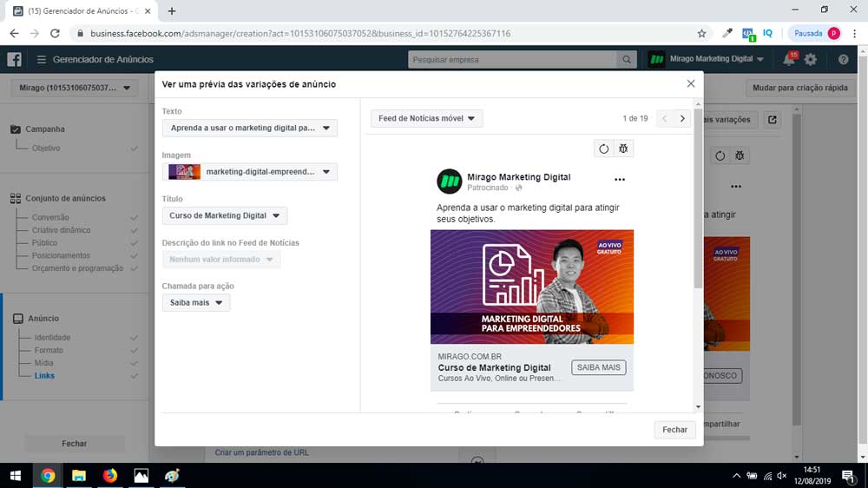The height and width of the screenshot is (488, 868).
Task: Go to next ad variation
Action: pos(682,119)
